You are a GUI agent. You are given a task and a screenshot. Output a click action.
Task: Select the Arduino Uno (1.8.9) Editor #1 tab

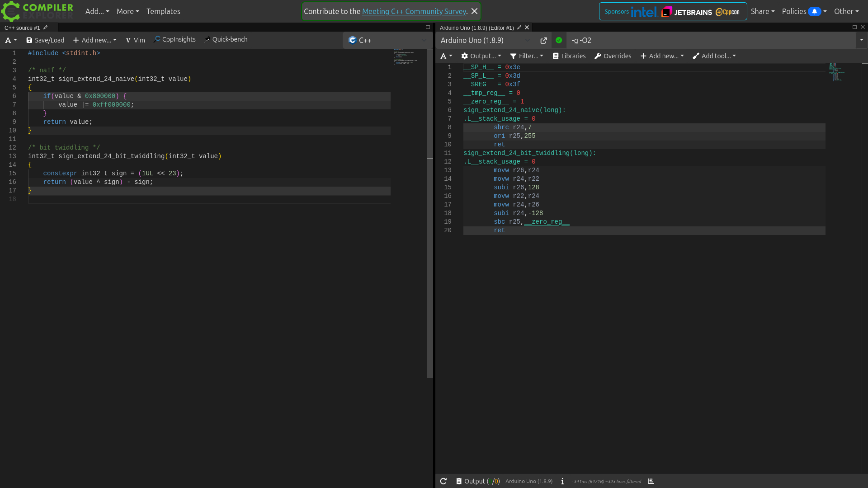pos(476,28)
